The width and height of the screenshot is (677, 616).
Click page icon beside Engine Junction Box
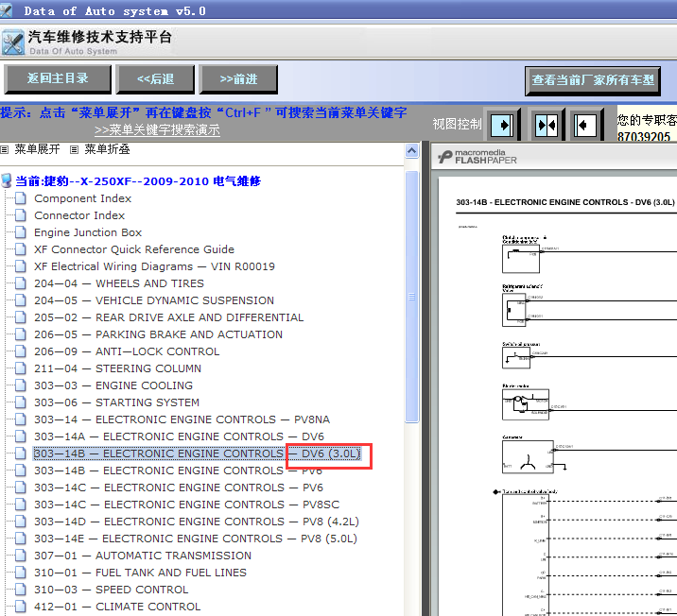(20, 232)
